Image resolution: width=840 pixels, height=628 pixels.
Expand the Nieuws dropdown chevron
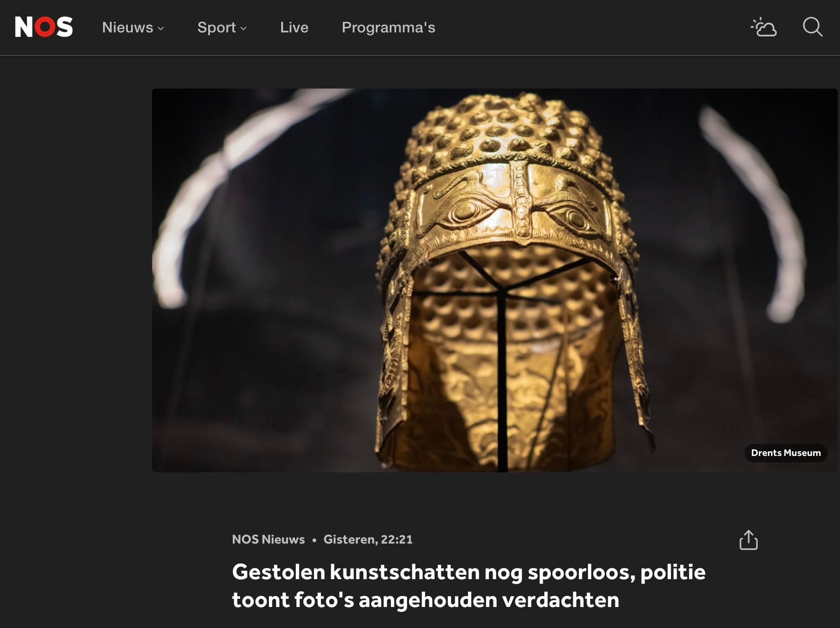(161, 28)
